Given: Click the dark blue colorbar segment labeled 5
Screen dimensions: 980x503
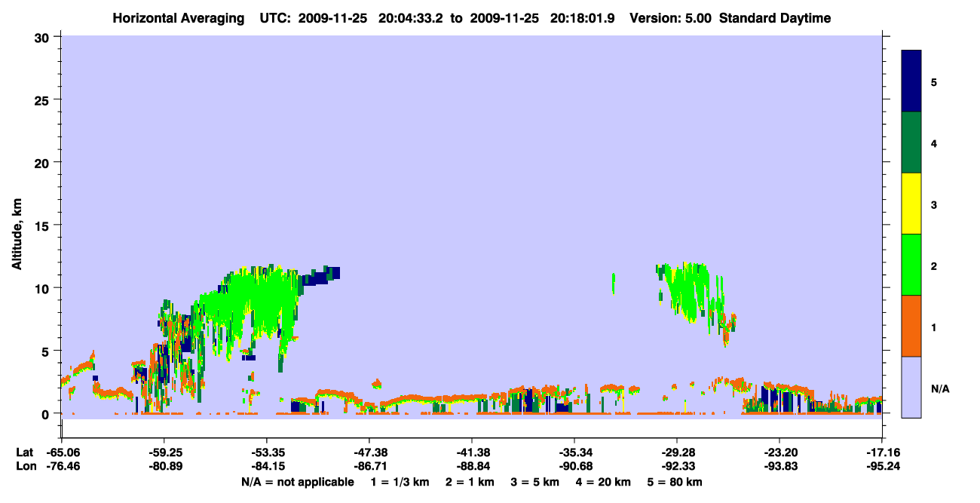Looking at the screenshot, I should (x=911, y=81).
